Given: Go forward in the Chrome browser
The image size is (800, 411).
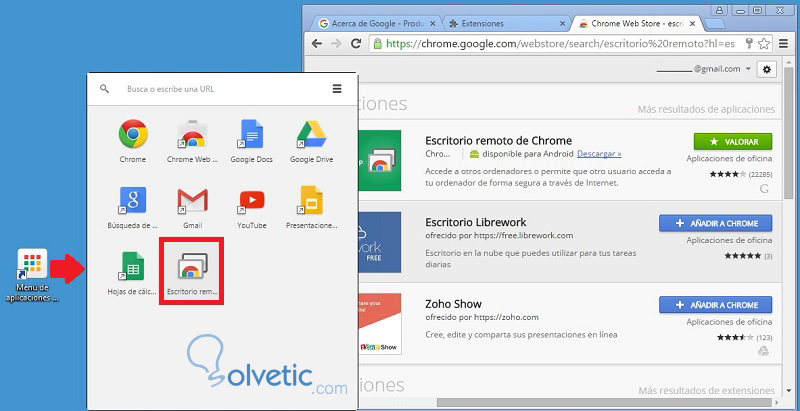Looking at the screenshot, I should [x=336, y=44].
